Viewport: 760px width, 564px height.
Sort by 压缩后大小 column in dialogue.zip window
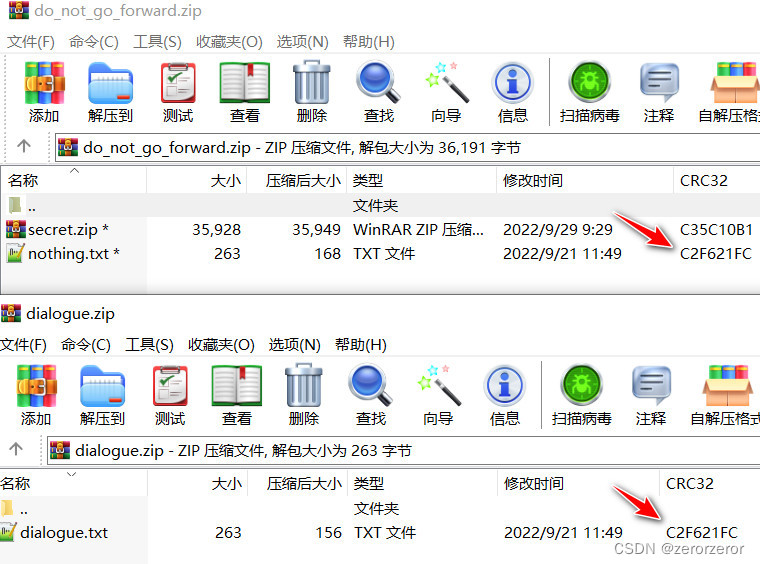(298, 483)
